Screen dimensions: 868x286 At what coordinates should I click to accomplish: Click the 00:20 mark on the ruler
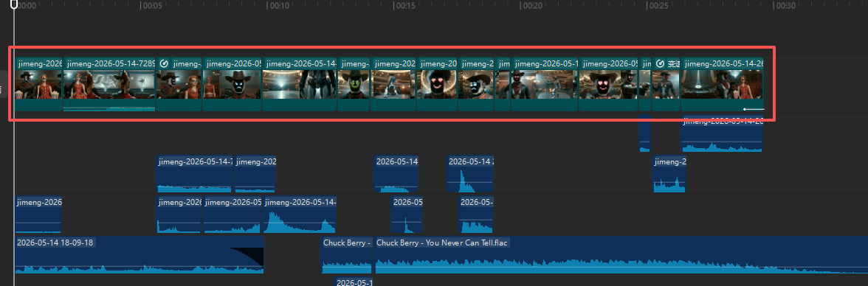(x=532, y=6)
